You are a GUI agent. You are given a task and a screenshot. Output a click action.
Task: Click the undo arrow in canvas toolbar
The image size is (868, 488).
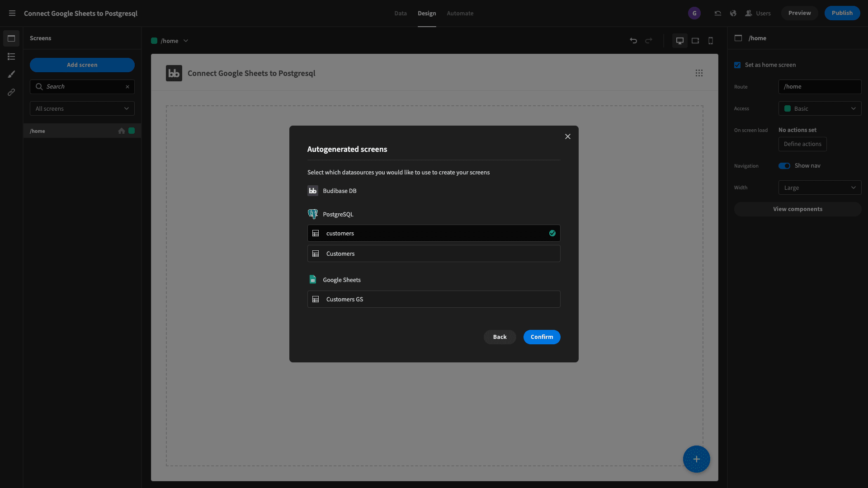(x=633, y=41)
